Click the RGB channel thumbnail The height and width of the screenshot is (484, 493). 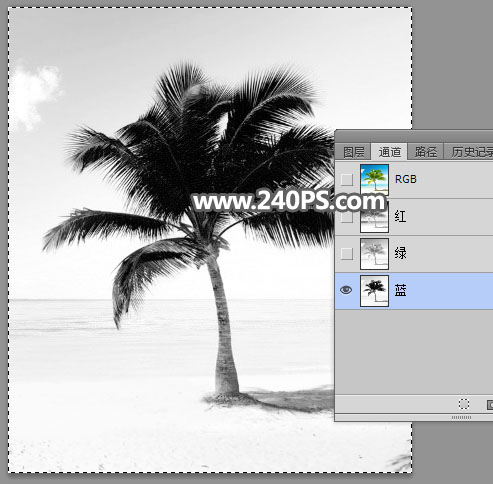(374, 180)
